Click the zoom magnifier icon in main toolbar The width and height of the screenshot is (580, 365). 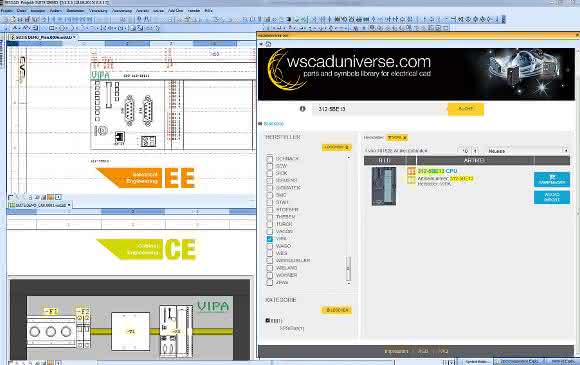(139, 19)
